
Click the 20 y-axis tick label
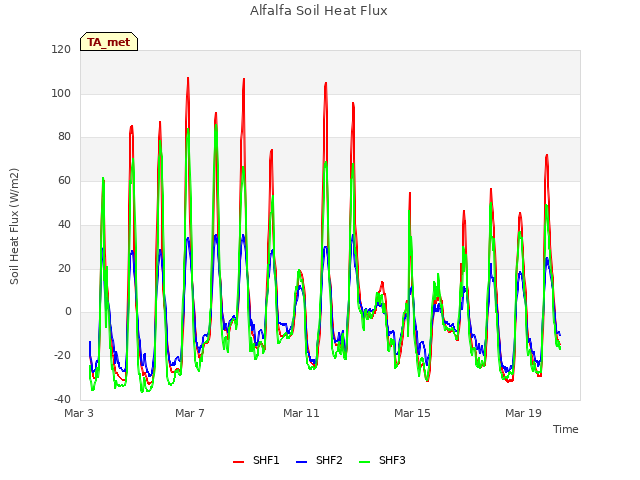[64, 269]
